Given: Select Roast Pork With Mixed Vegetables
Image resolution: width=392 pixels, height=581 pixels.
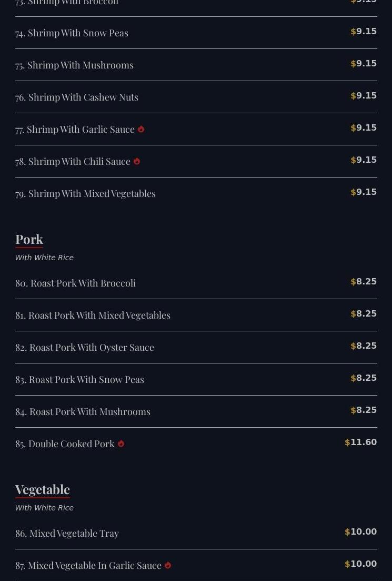Looking at the screenshot, I should tap(93, 315).
